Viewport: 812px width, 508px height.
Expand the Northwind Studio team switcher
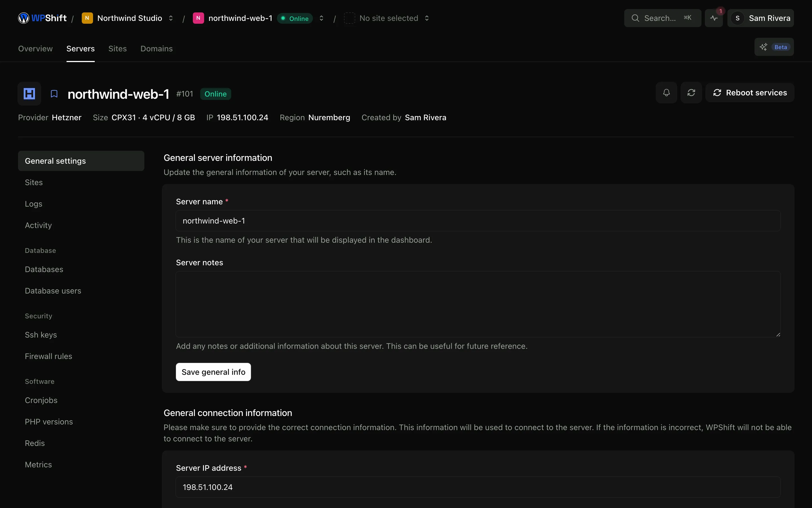pos(171,18)
